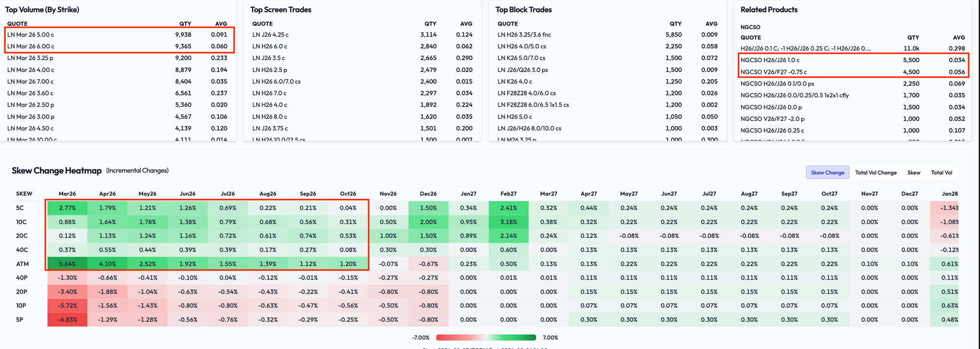Click the red-green heatmap legend bar
Viewport: 980px width, 349px height.
(x=486, y=338)
